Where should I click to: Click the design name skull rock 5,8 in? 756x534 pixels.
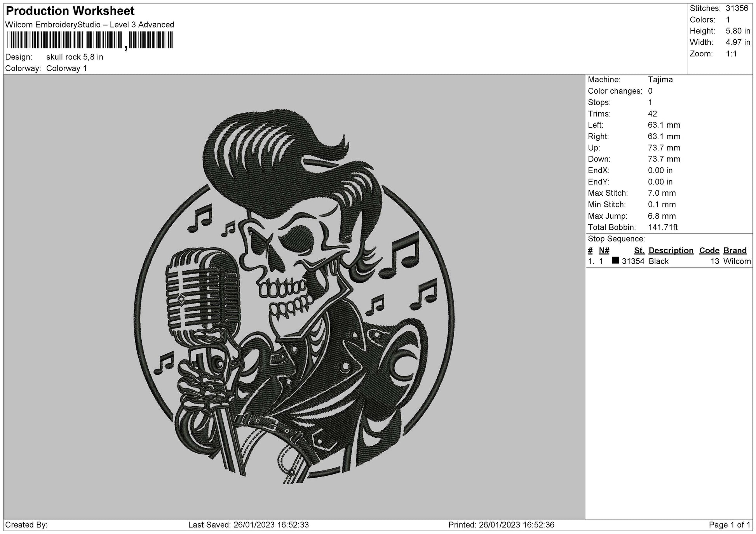coord(75,57)
